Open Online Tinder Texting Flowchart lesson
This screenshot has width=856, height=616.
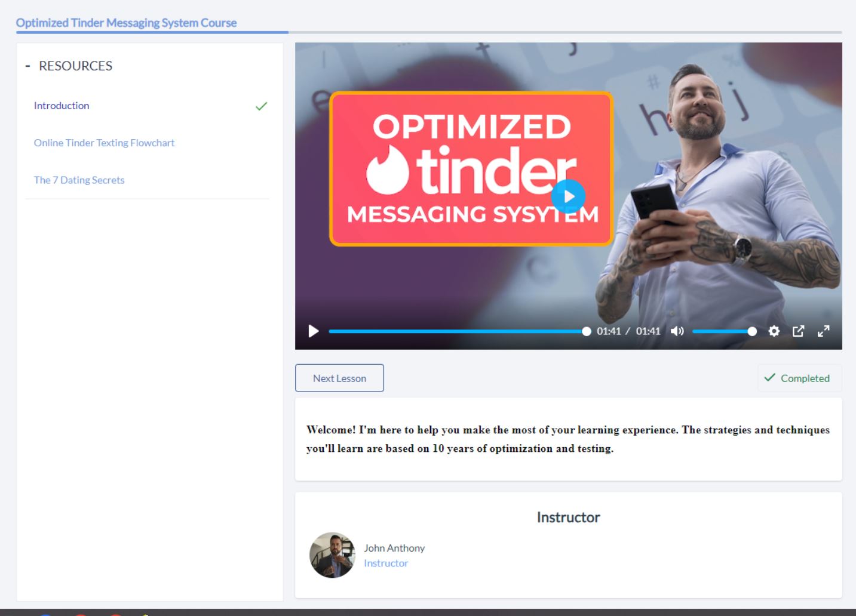[x=105, y=143]
